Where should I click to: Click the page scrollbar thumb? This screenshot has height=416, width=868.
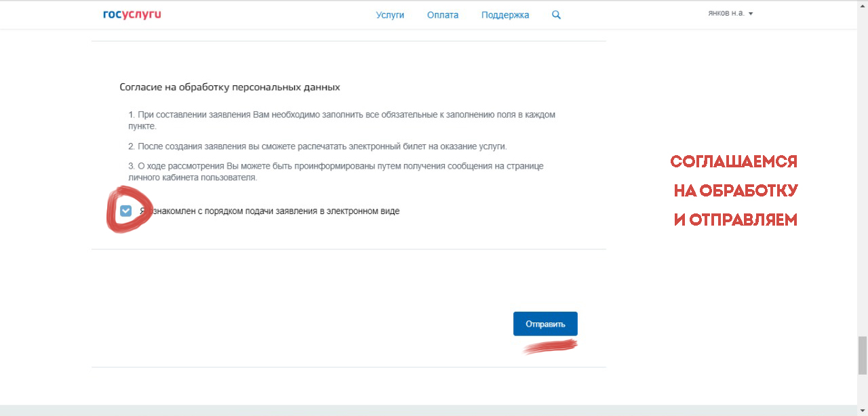[862, 355]
